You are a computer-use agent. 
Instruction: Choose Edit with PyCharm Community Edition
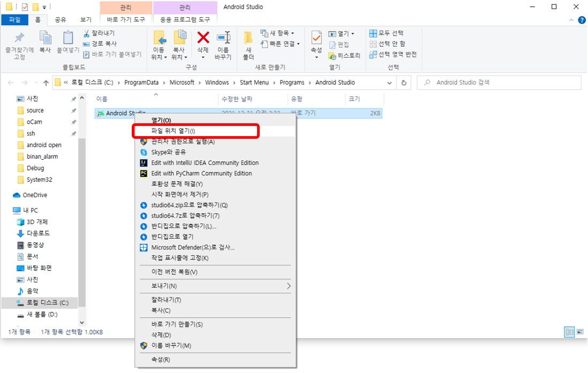point(216,173)
